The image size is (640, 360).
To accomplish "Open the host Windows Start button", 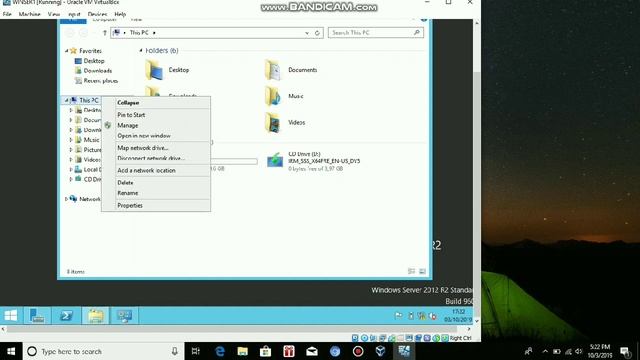I will 11,351.
